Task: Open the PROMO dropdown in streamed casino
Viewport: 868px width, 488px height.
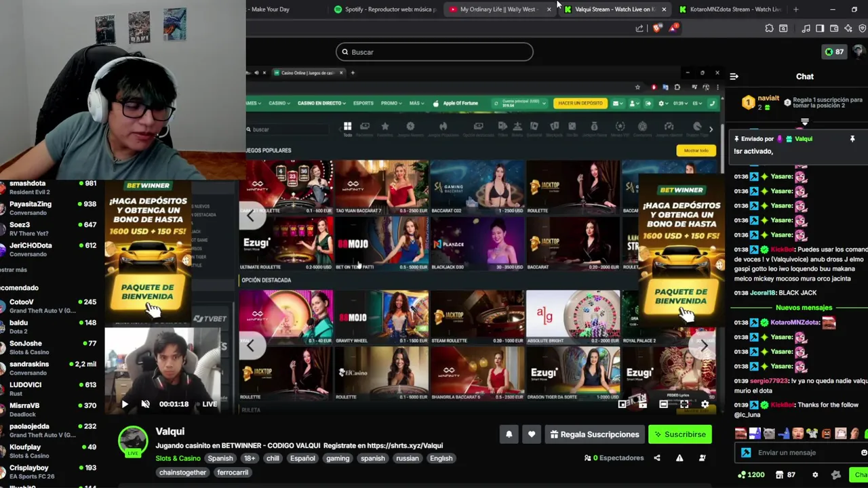Action: pyautogui.click(x=391, y=103)
